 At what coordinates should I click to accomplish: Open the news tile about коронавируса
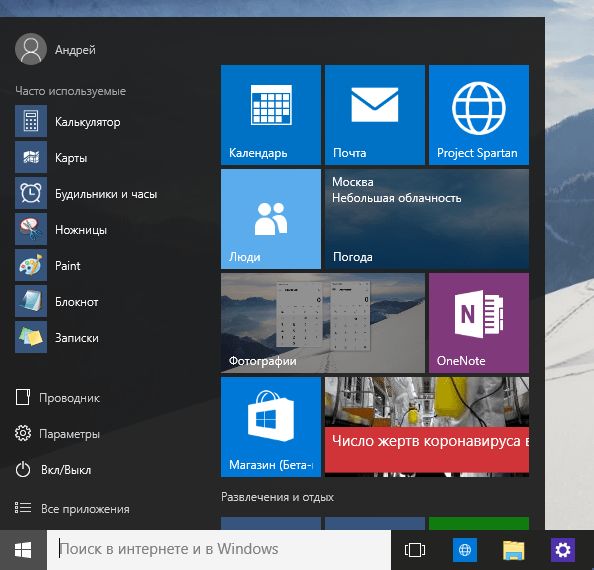[427, 427]
